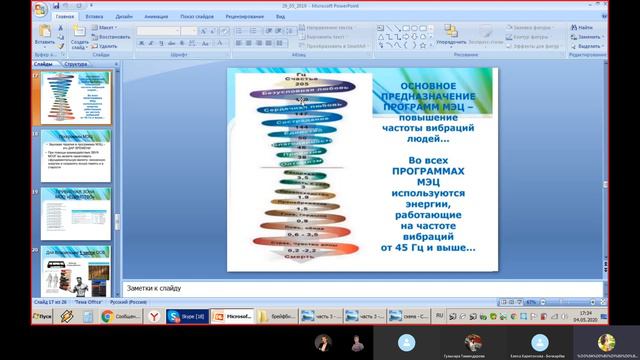
Task: Expand the shapes gallery more arrow
Action: 431,46
